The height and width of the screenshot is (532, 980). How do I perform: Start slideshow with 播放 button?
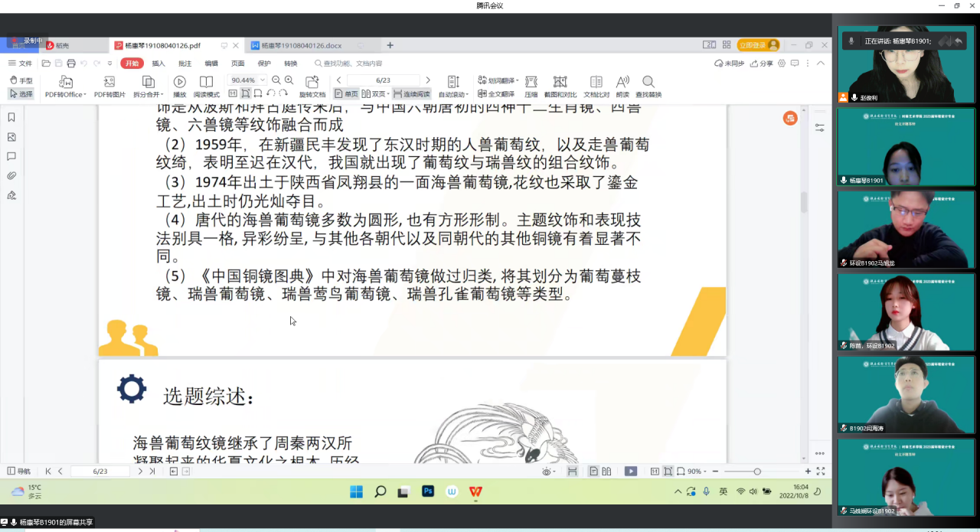tap(180, 87)
